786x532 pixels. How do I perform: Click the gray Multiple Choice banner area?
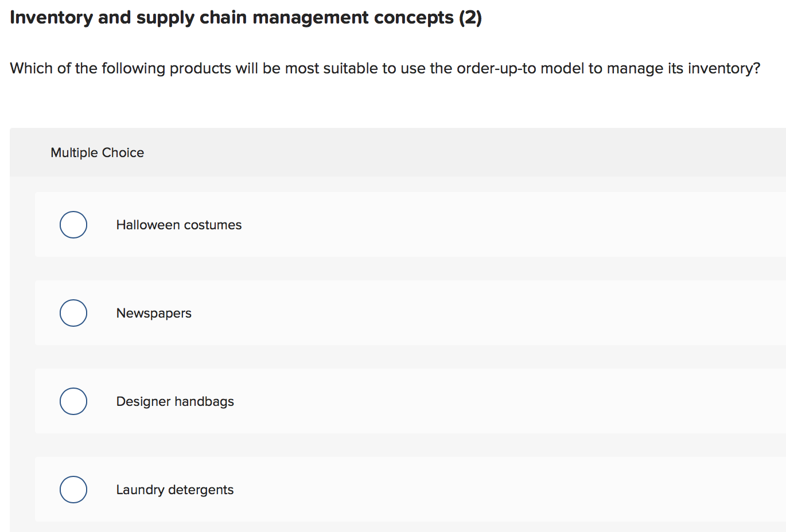point(402,152)
